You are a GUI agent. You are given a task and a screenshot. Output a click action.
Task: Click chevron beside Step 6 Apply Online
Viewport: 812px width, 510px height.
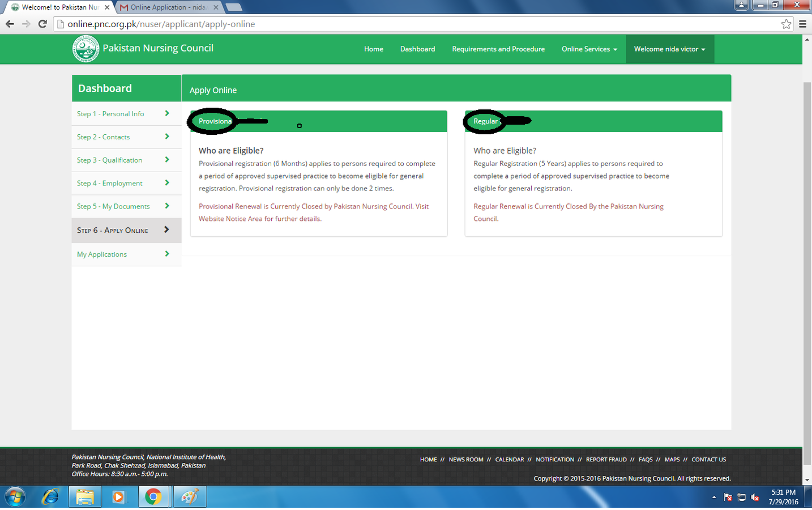pyautogui.click(x=166, y=229)
